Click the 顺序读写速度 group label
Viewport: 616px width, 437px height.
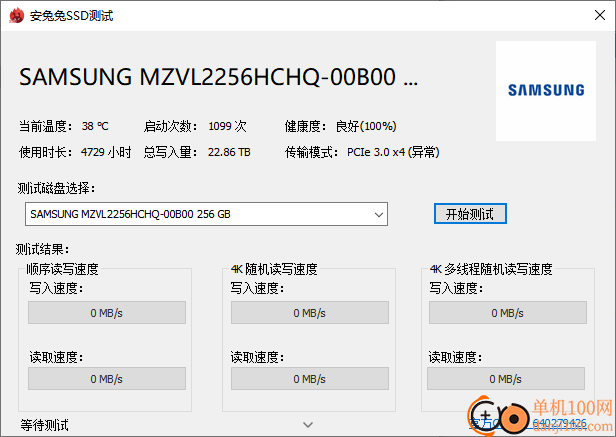pos(62,269)
